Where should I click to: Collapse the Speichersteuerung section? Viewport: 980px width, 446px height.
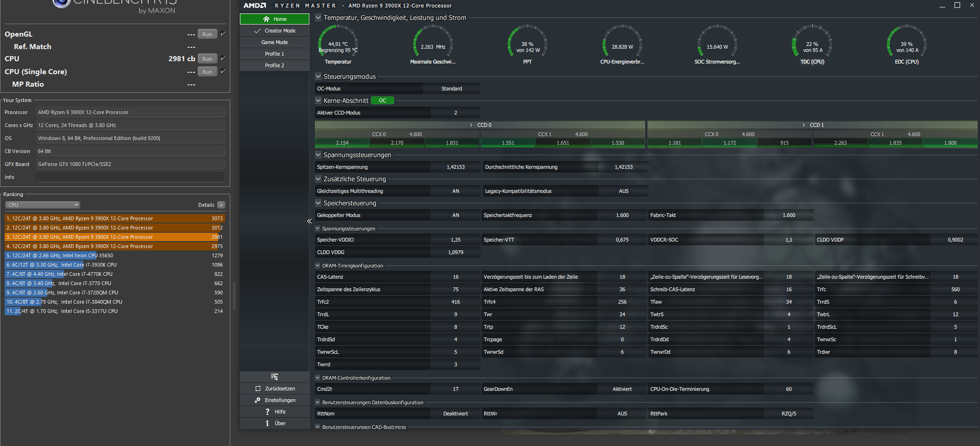318,203
